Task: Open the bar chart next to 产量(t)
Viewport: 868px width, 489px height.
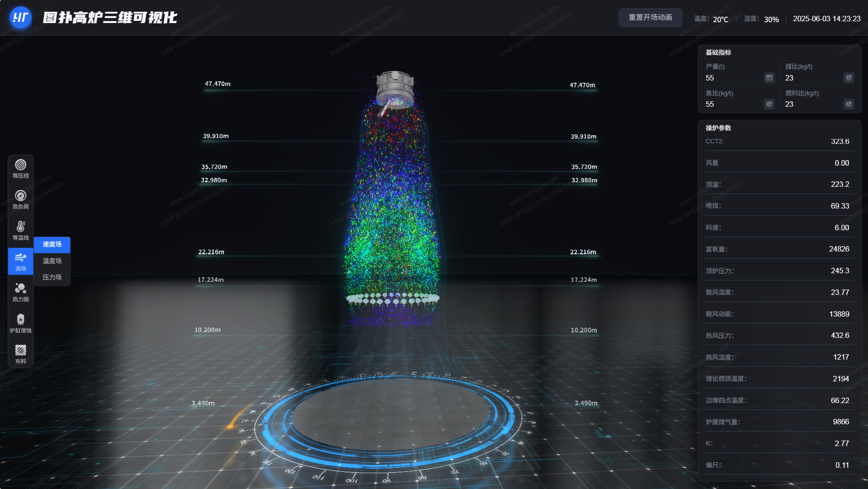Action: tap(769, 78)
